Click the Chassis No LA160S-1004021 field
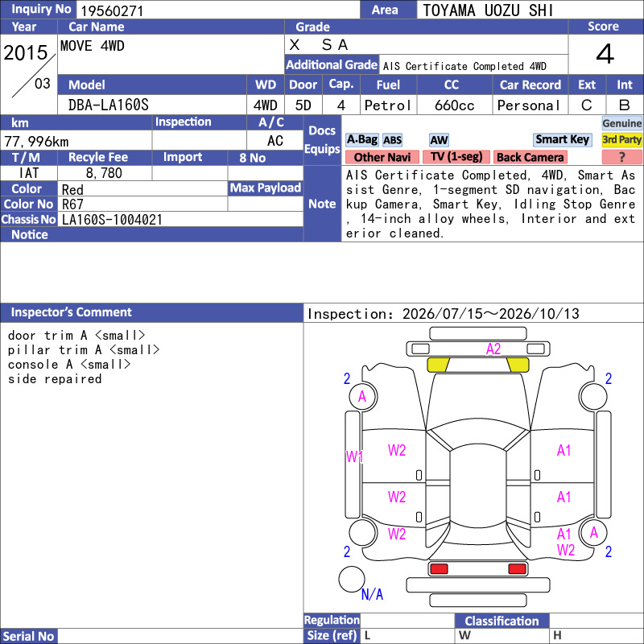This screenshot has width=644, height=644. point(180,220)
